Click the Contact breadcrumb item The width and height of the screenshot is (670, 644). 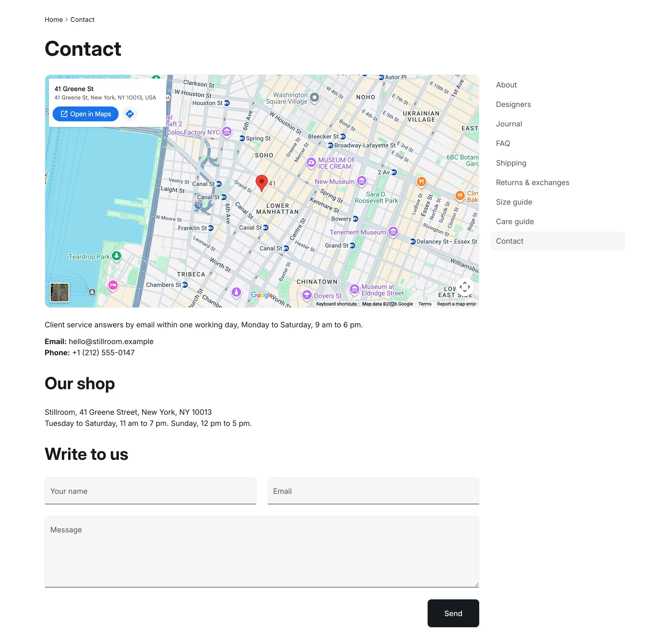(x=82, y=20)
